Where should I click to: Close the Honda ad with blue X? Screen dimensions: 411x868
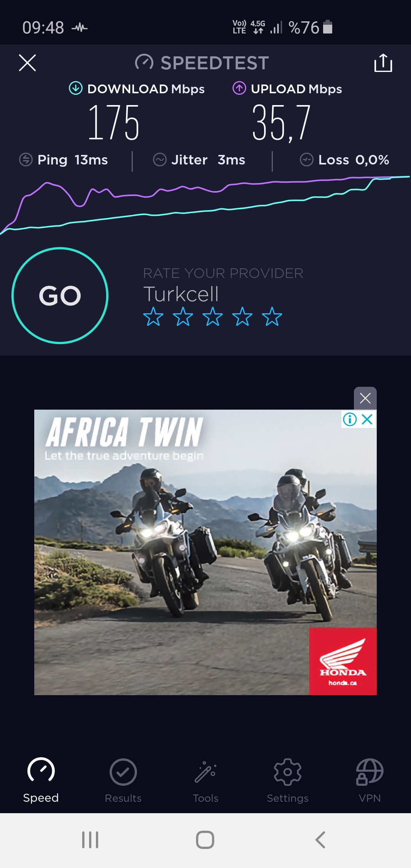click(367, 419)
